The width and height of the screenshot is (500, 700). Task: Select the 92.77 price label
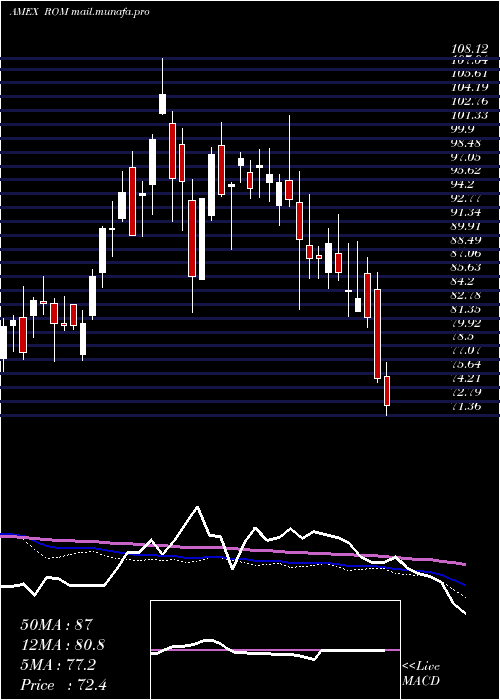(x=466, y=198)
